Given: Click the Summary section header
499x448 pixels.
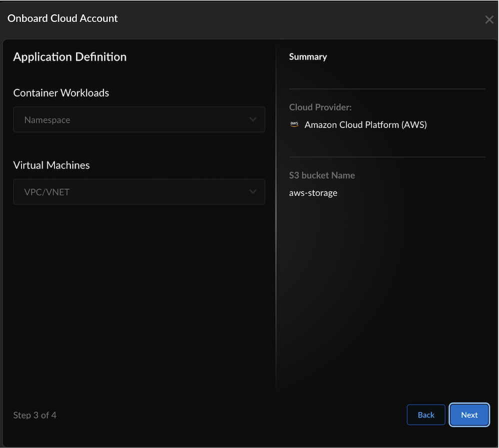Looking at the screenshot, I should (307, 56).
